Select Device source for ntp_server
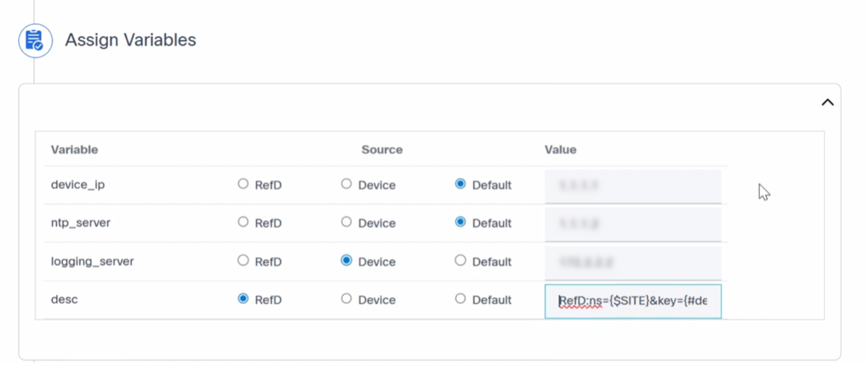 click(346, 222)
